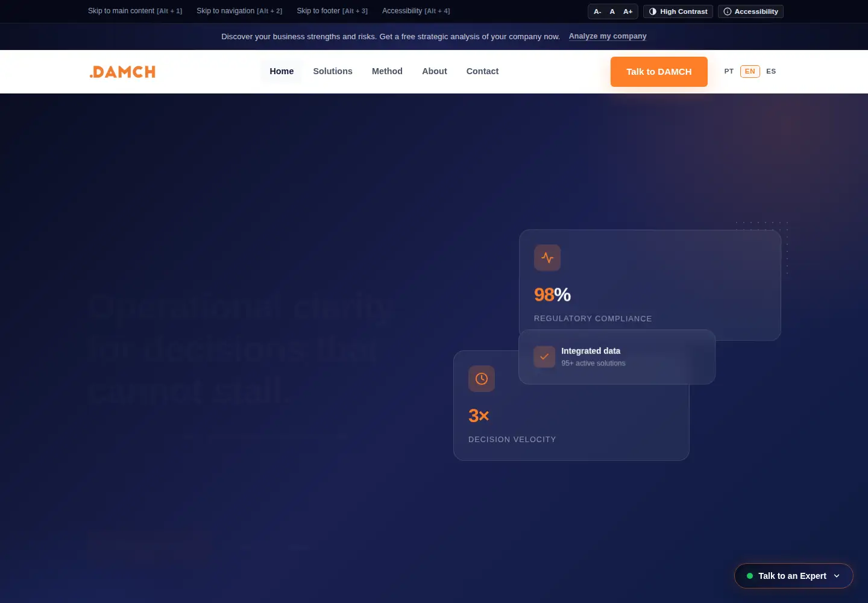Open the Contact nav item
The height and width of the screenshot is (603, 868).
(x=482, y=71)
